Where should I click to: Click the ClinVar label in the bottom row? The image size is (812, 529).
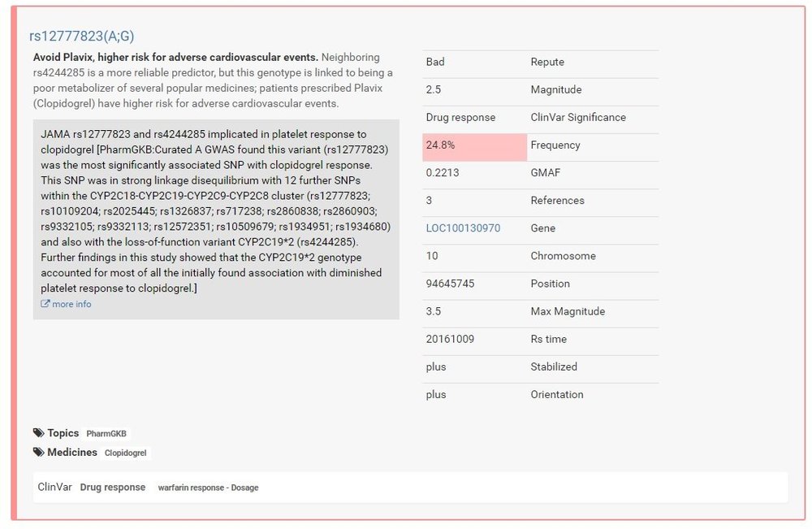(54, 487)
